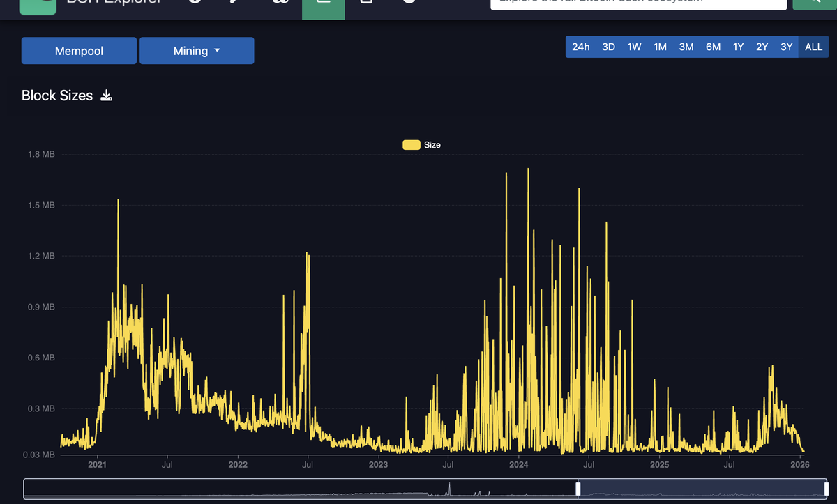Screen dimensions: 837x504
Task: Select the highlighted green charts icon in navbar
Action: (x=323, y=6)
